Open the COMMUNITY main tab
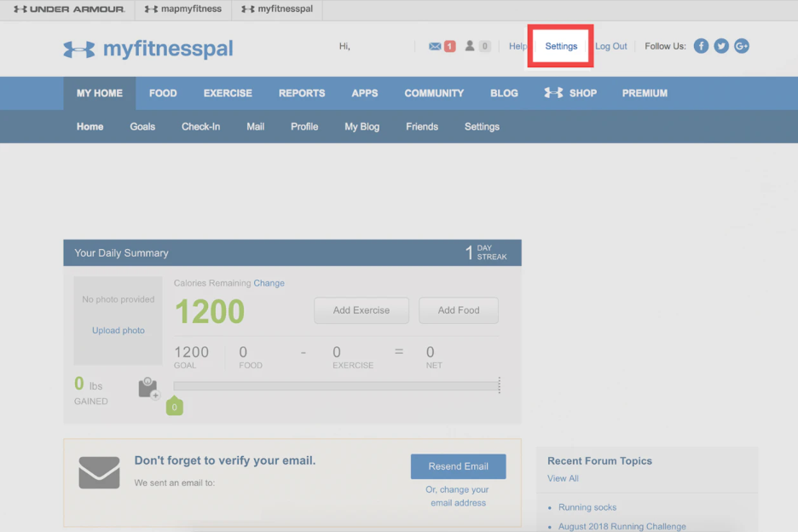Screen dimensions: 798x532 pyautogui.click(x=434, y=93)
